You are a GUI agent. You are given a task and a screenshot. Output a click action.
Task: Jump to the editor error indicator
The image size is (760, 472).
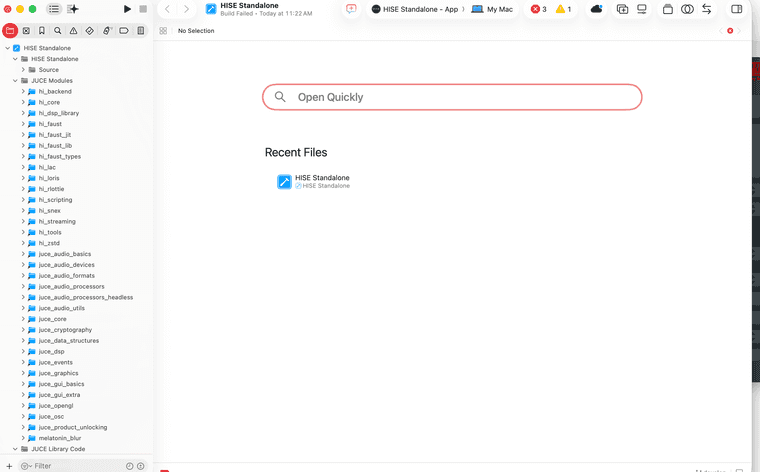click(730, 31)
